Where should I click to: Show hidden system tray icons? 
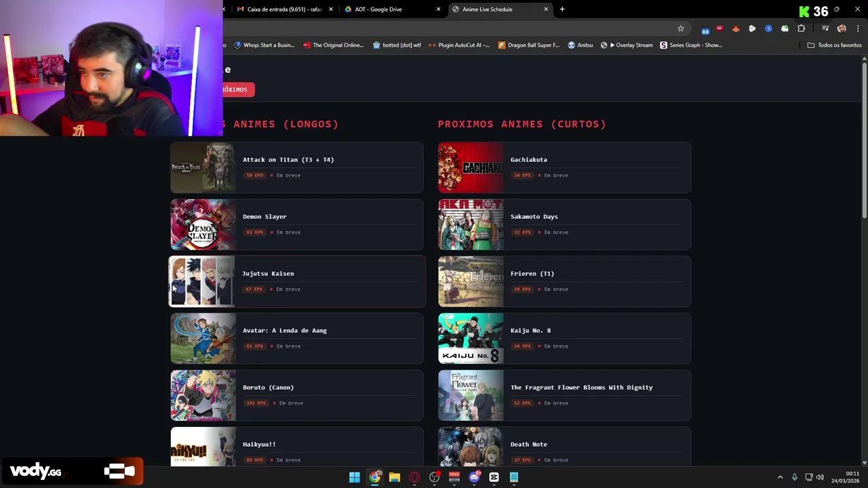coord(780,477)
